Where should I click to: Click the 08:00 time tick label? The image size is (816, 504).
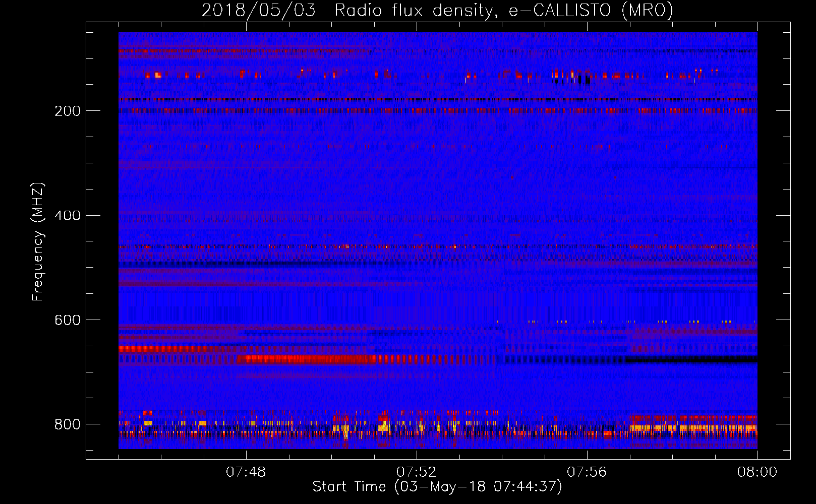click(x=757, y=472)
